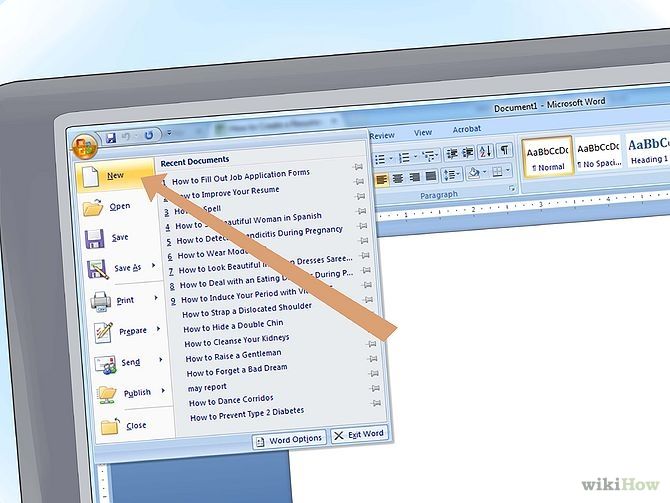Choose New from the Office menu
The height and width of the screenshot is (503, 670).
coord(115,176)
